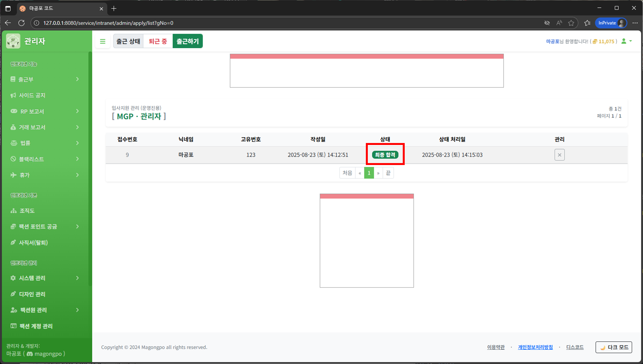This screenshot has height=364, width=643.
Task: Click the hamburger menu toggle icon
Action: tap(103, 41)
